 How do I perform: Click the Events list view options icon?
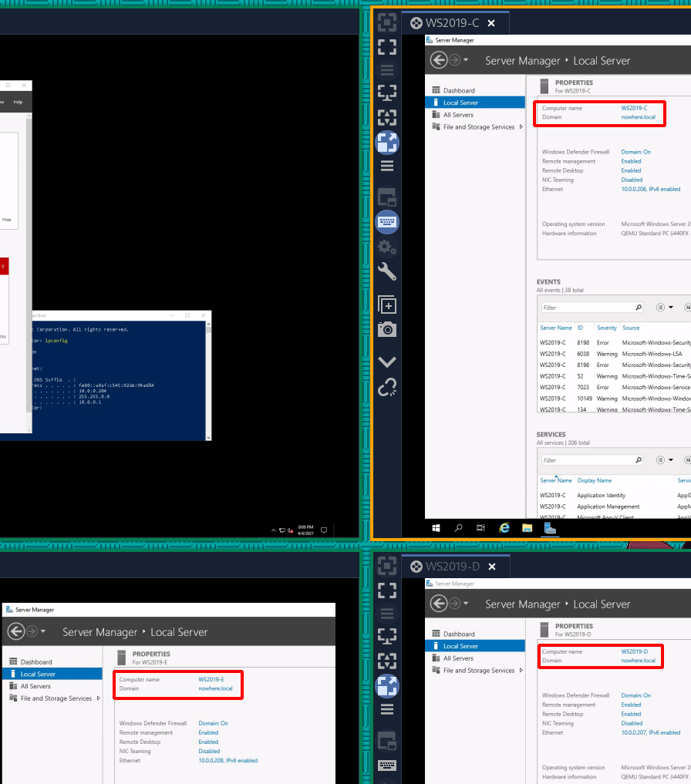660,308
